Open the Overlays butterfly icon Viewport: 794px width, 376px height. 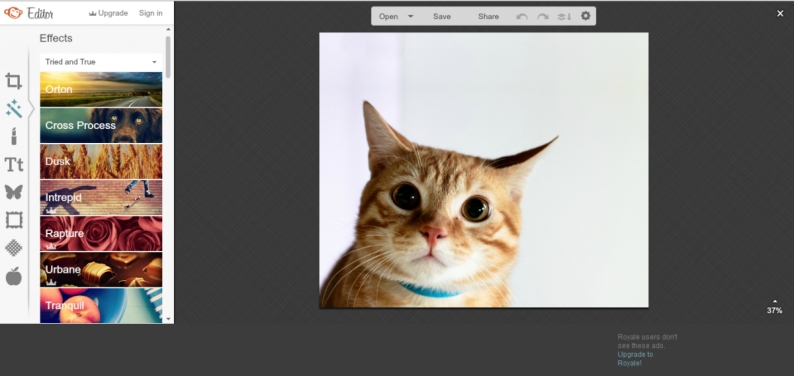[x=14, y=192]
